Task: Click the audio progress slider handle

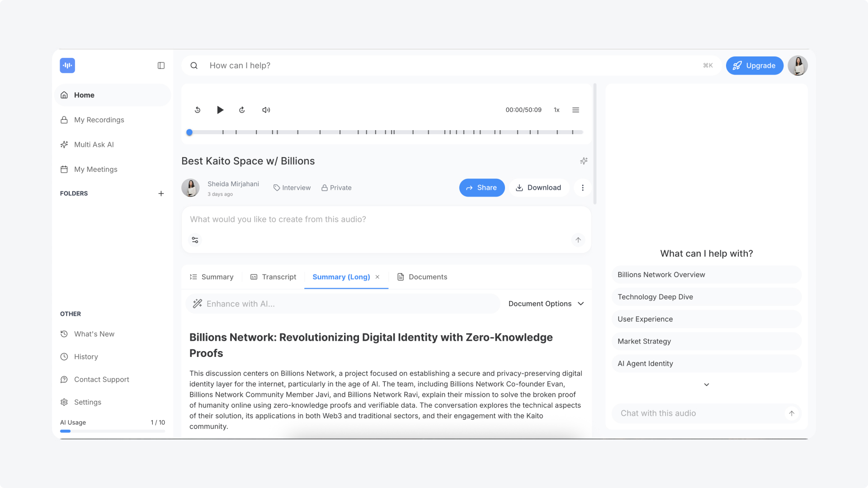Action: [189, 132]
